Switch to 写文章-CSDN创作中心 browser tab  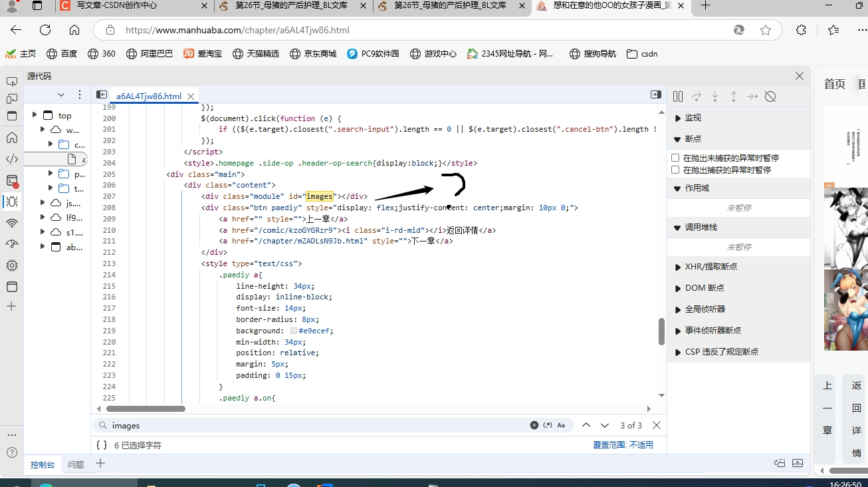[133, 6]
